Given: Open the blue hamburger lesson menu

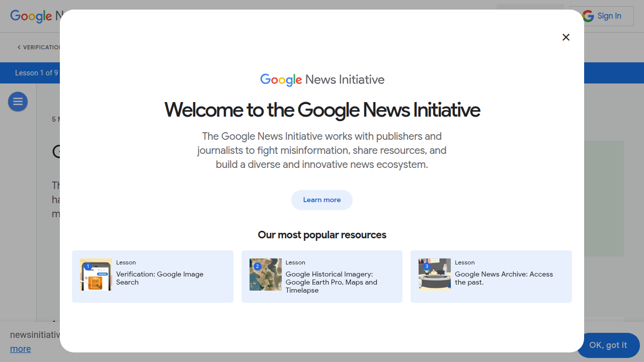Looking at the screenshot, I should (x=18, y=102).
